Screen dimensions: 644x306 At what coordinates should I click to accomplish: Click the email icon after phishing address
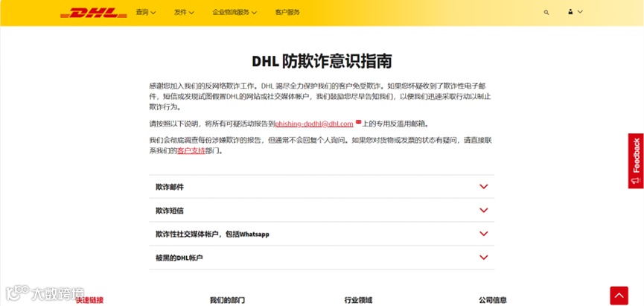pyautogui.click(x=358, y=122)
